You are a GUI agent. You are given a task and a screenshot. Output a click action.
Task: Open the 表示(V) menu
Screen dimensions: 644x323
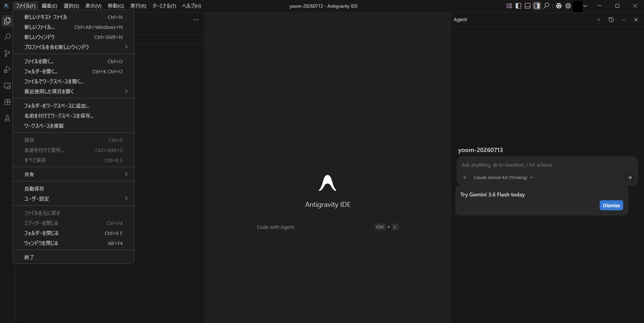(93, 6)
